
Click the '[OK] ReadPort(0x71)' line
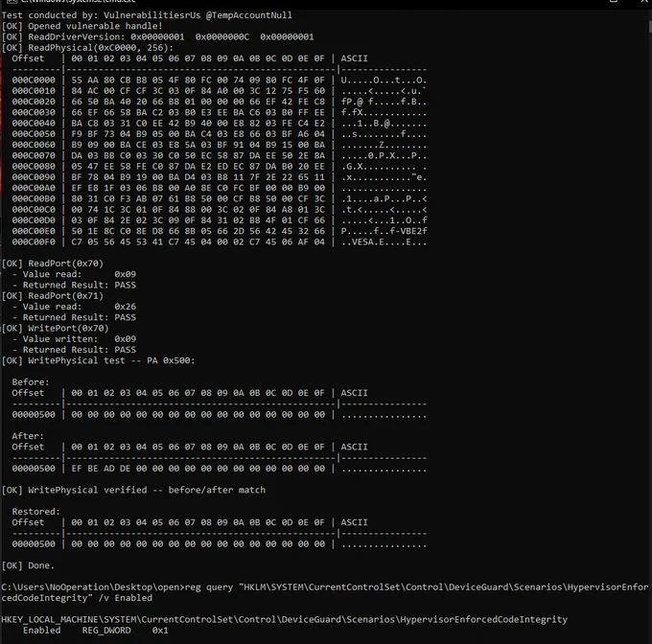point(53,296)
